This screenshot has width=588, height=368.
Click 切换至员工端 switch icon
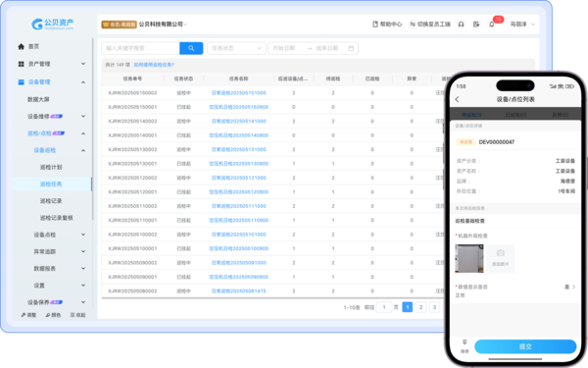413,24
